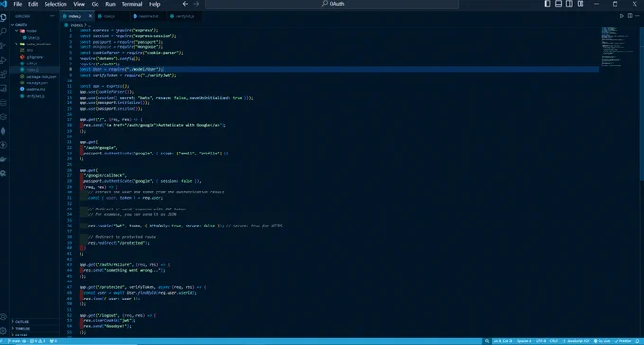Open the Extensions view
The height and width of the screenshot is (345, 644).
(x=4, y=74)
